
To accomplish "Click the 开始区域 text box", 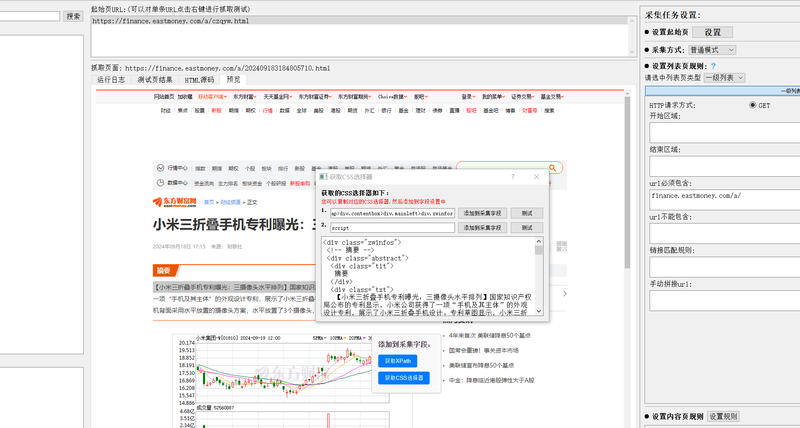I will tap(724, 133).
